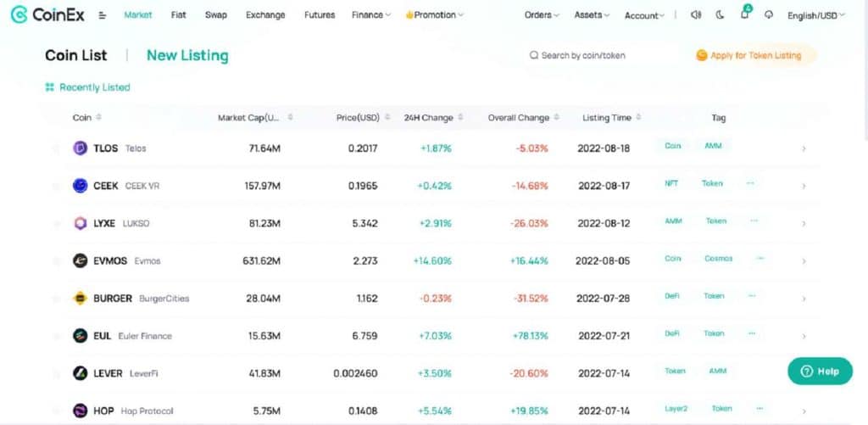The height and width of the screenshot is (425, 868).
Task: Expand the Orders dropdown
Action: (542, 15)
